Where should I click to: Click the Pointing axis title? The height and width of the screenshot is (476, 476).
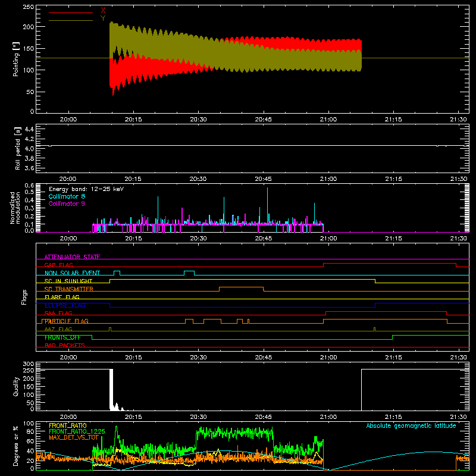tap(16, 59)
